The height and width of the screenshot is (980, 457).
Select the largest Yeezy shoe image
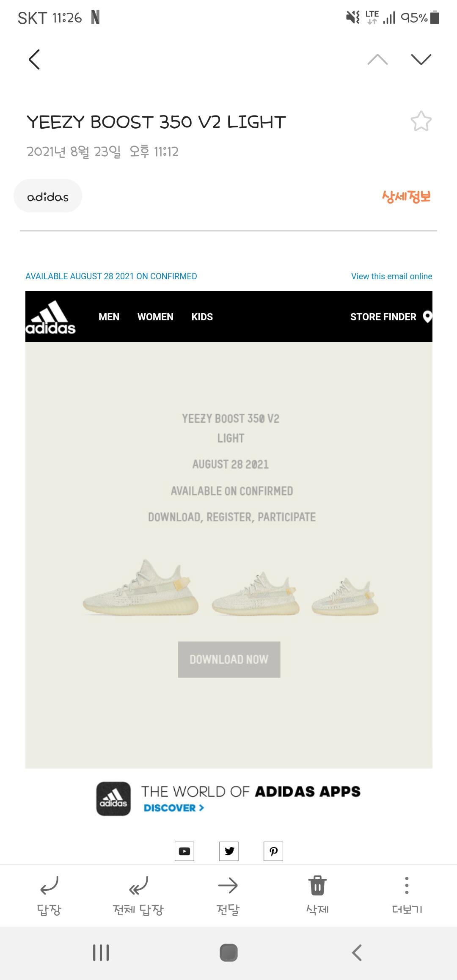coord(140,587)
